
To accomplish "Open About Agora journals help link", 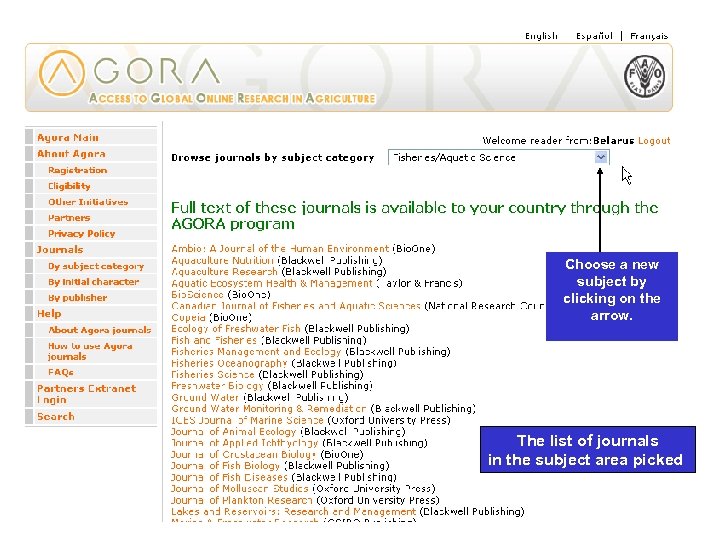I will point(100,330).
